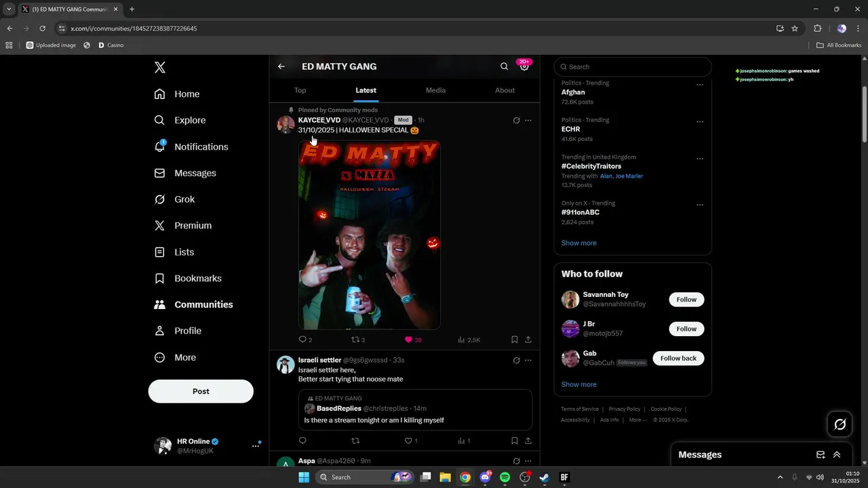Open account menu dots beside HR Online
The width and height of the screenshot is (868, 488).
256,446
